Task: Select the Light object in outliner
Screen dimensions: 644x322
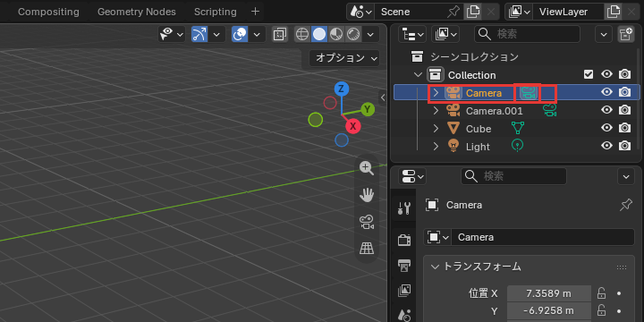Action: 478,147
